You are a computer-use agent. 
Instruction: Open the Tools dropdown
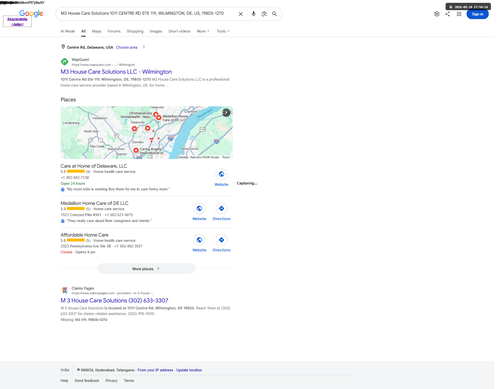tap(223, 31)
